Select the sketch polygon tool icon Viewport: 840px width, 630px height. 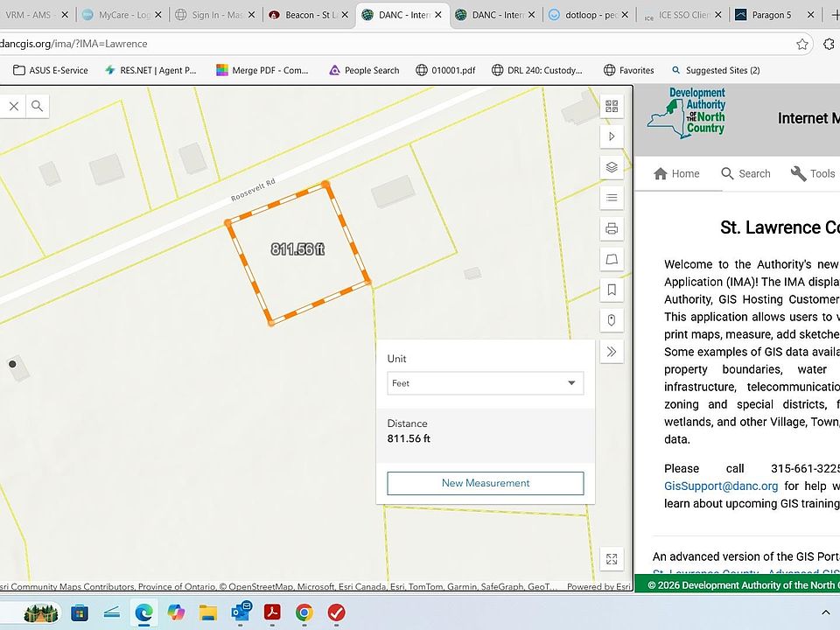point(612,259)
